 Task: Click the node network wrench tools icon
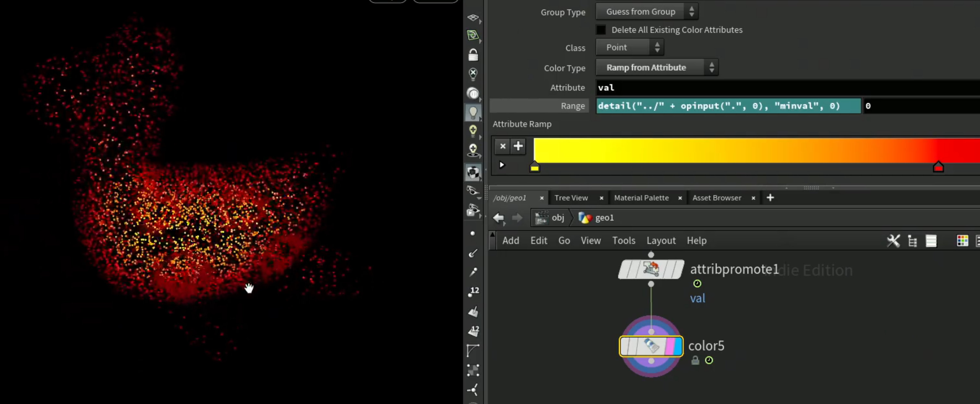click(893, 241)
